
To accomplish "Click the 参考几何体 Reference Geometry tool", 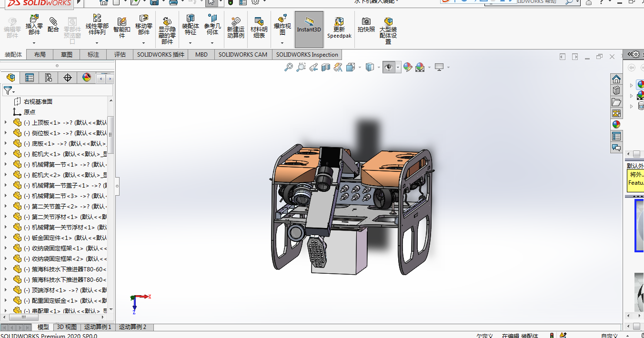I will 212,25.
